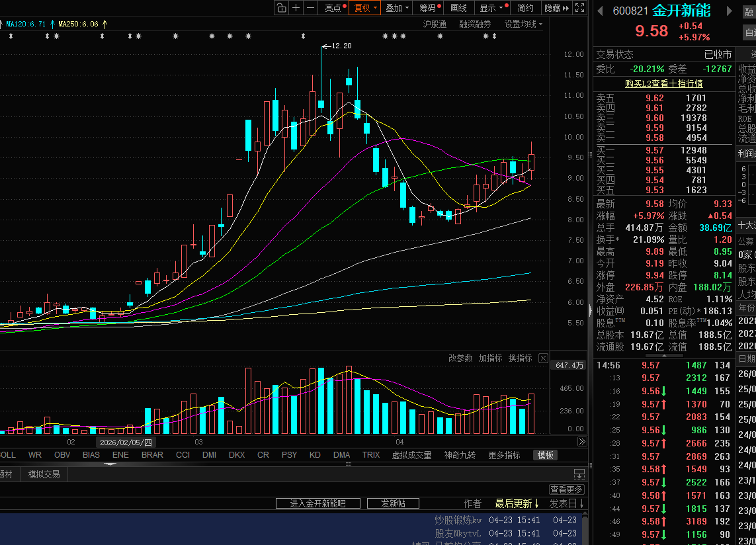This screenshot has width=756, height=545.
Task: Switch to the 模拟交易 tab
Action: [x=44, y=475]
